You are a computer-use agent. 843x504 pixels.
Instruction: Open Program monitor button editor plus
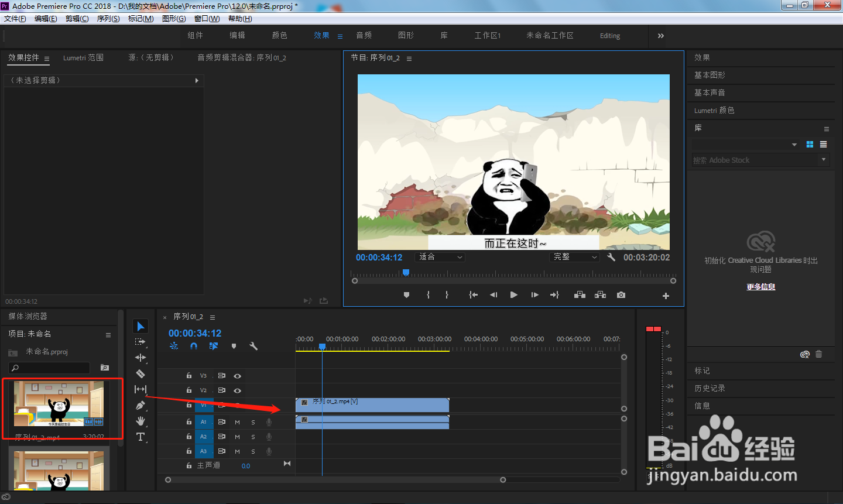pos(666,296)
